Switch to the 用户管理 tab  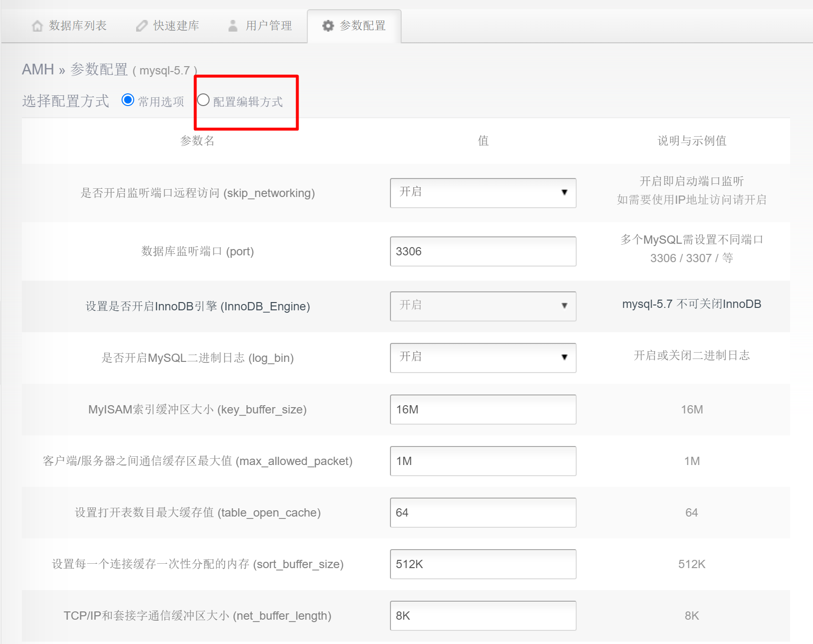(268, 26)
